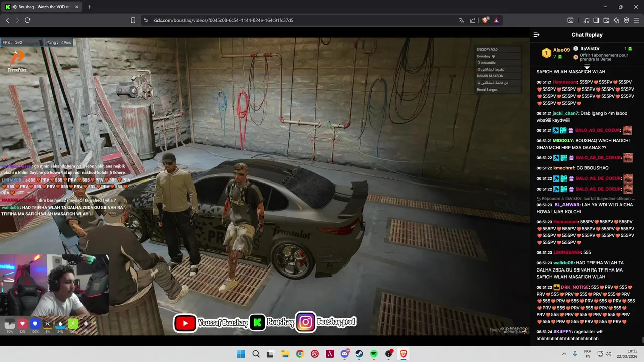Open the tab search icon
644x362 pixels.
click(x=570, y=20)
